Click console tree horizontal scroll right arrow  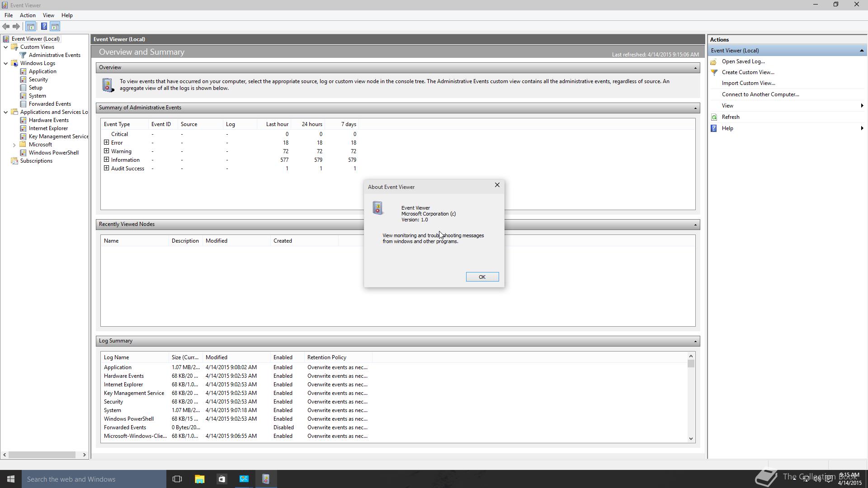click(x=84, y=455)
